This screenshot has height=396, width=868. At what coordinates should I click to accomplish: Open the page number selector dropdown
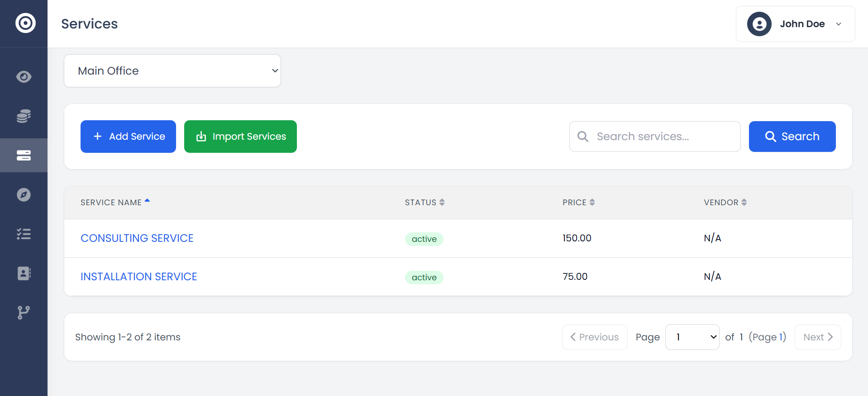[x=692, y=337]
